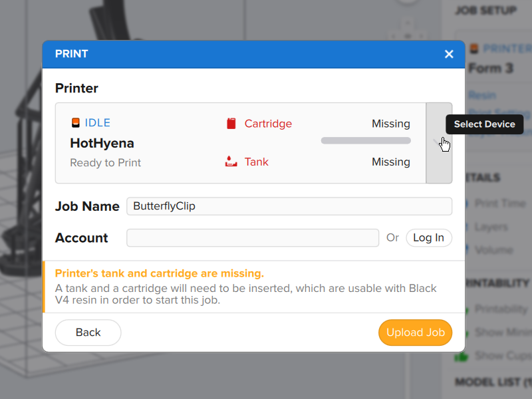This screenshot has width=532, height=399.
Task: Click the Resin link in the Job Setup panel
Action: (x=482, y=95)
